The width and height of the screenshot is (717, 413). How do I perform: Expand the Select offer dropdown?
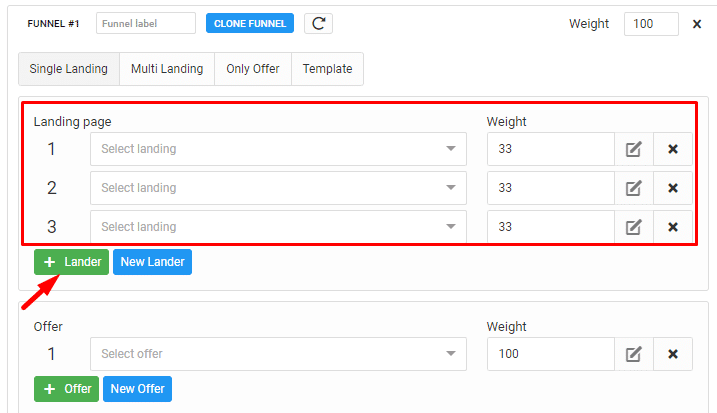pos(278,354)
